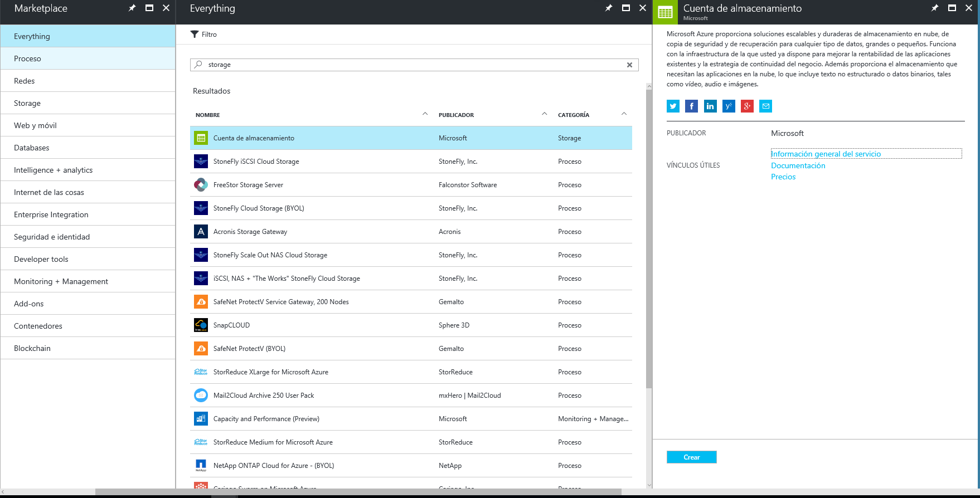Open Documentación link
Screen dimensions: 980x498
[x=798, y=165]
